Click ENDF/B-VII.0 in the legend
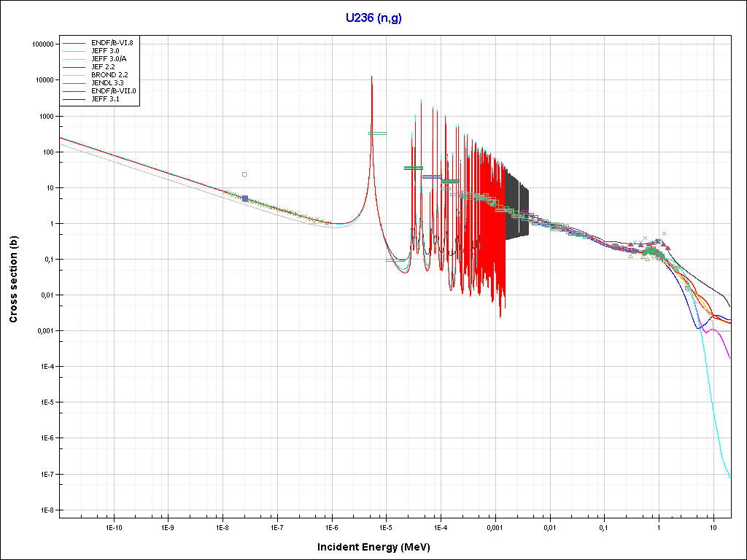Screen dimensions: 747x560 (114, 91)
